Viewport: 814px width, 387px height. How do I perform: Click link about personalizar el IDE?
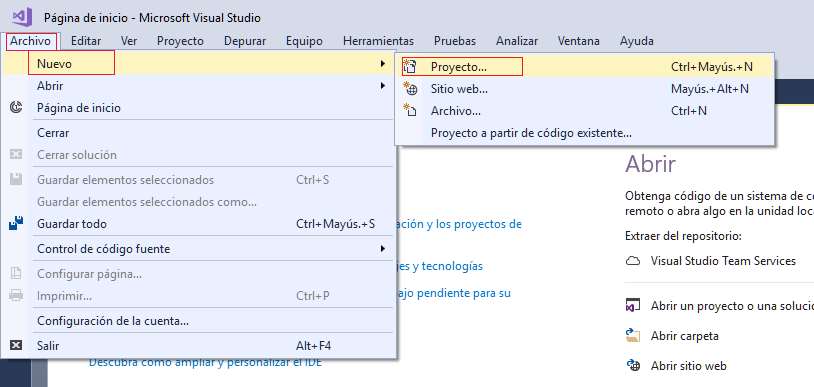[205, 362]
